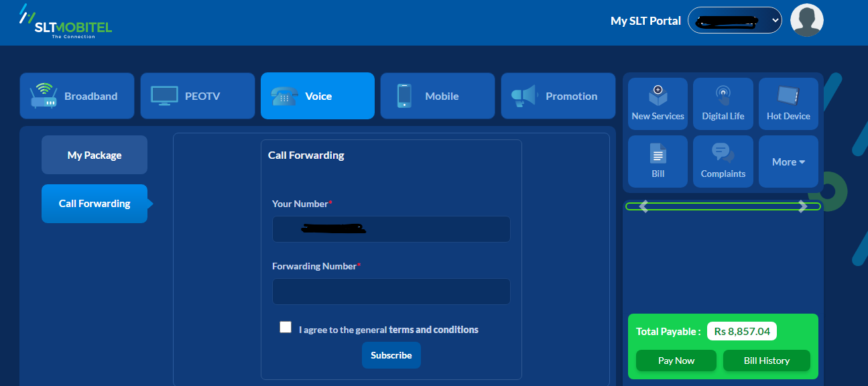Click the Broadband router icon
The image size is (868, 386).
(44, 96)
